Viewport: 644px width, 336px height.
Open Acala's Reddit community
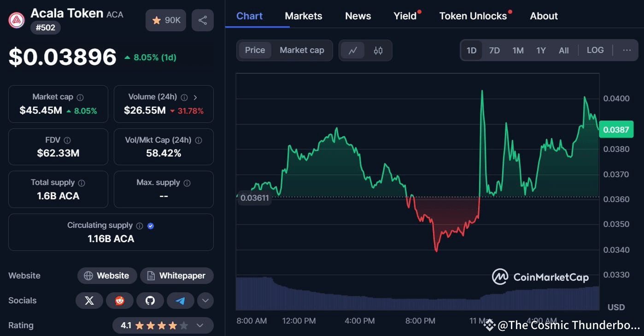(119, 300)
